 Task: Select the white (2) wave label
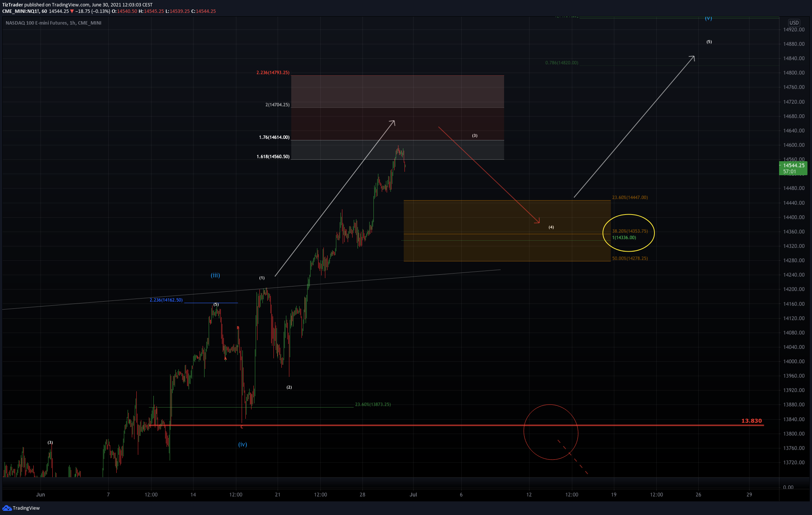pos(289,387)
